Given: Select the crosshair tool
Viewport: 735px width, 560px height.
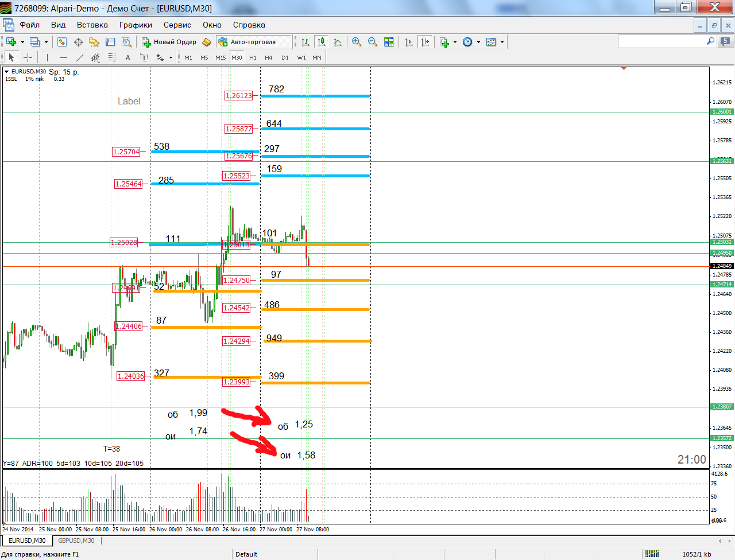Looking at the screenshot, I should click(28, 57).
